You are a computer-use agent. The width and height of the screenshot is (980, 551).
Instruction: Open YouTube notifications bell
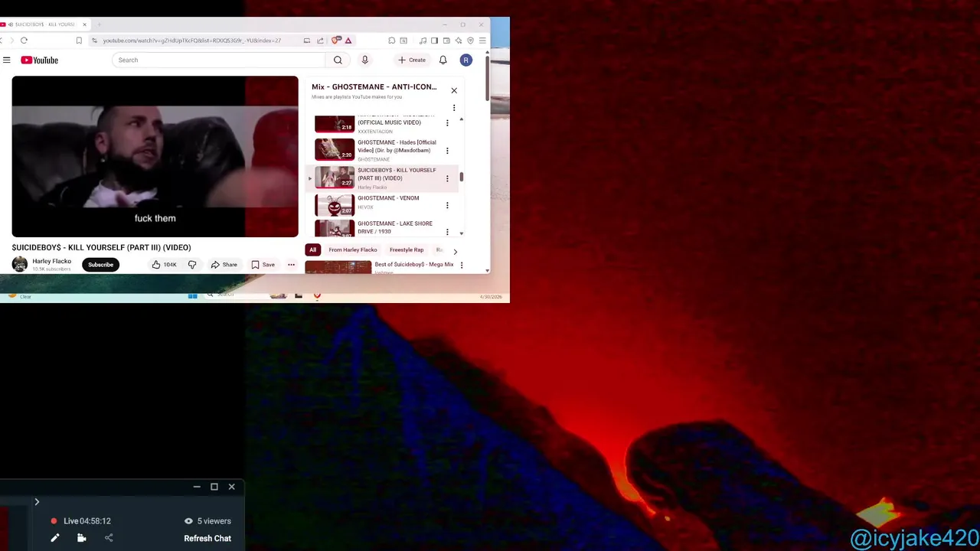(443, 60)
